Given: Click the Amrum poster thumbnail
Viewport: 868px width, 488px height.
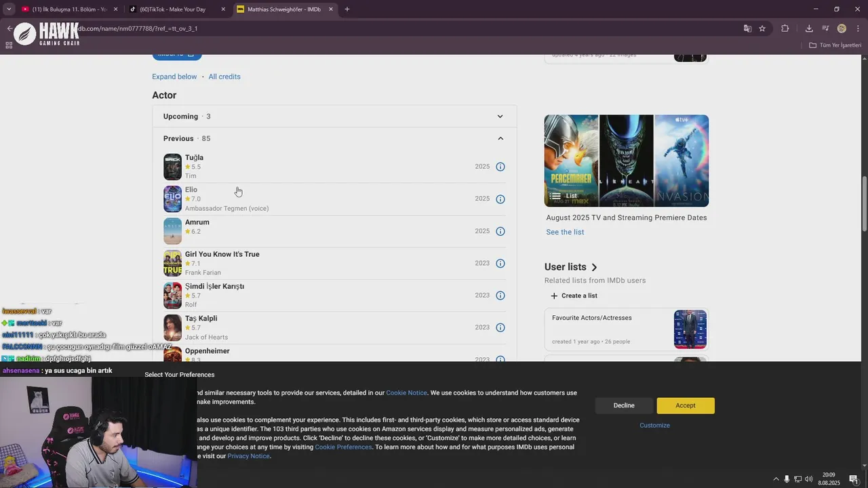Looking at the screenshot, I should click(172, 231).
